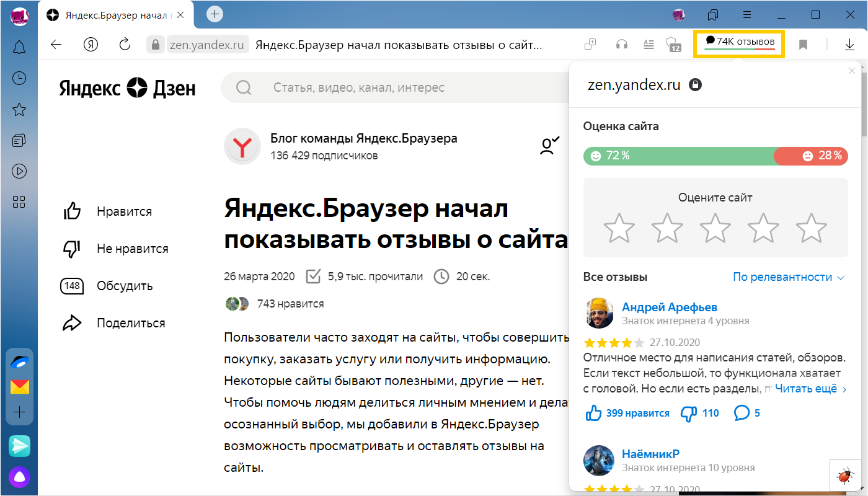Dislike the review showing 110
The width and height of the screenshot is (868, 496).
pyautogui.click(x=699, y=413)
